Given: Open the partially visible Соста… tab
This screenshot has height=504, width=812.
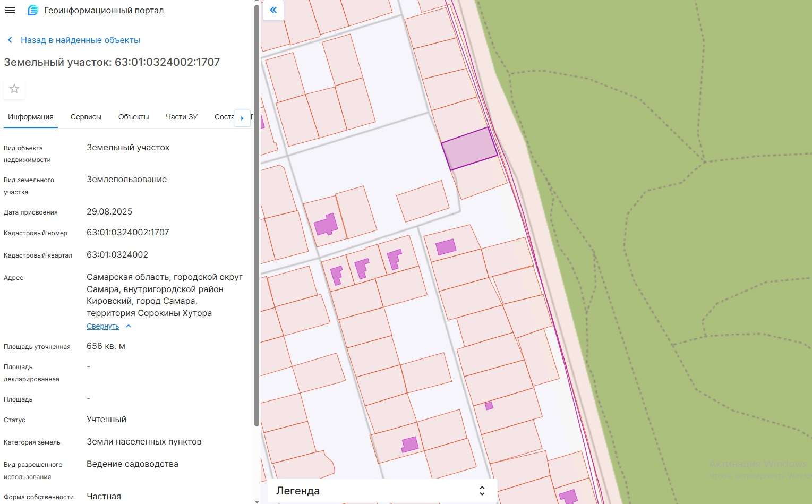Looking at the screenshot, I should (224, 117).
